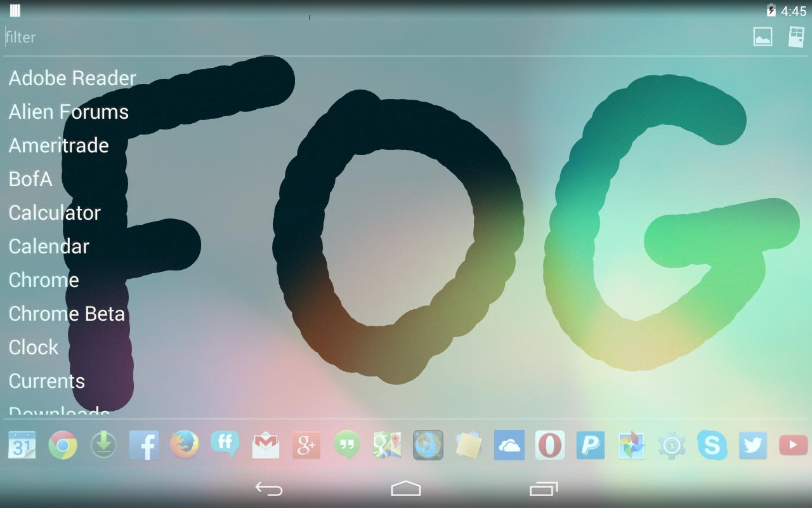Open Twitter from the dock

(752, 445)
